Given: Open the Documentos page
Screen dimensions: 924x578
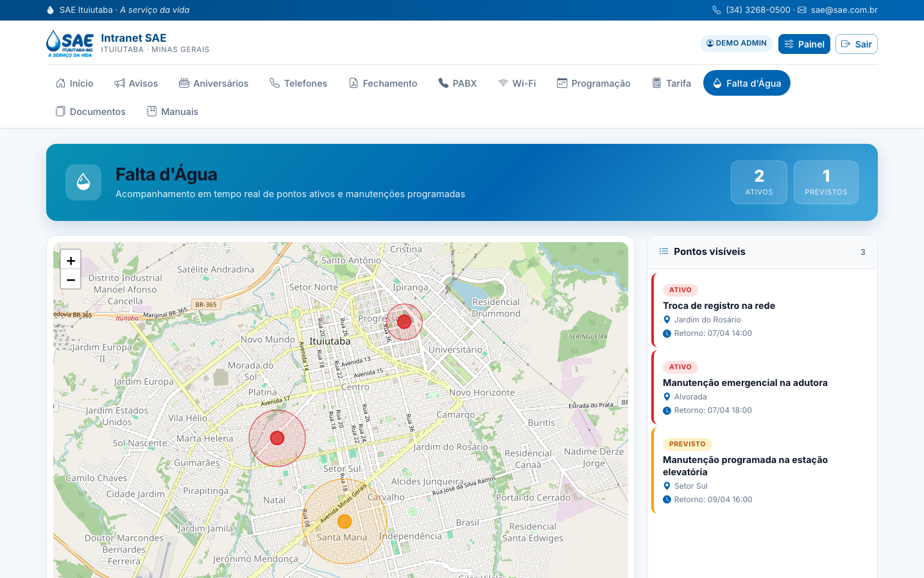Looking at the screenshot, I should click(x=90, y=111).
